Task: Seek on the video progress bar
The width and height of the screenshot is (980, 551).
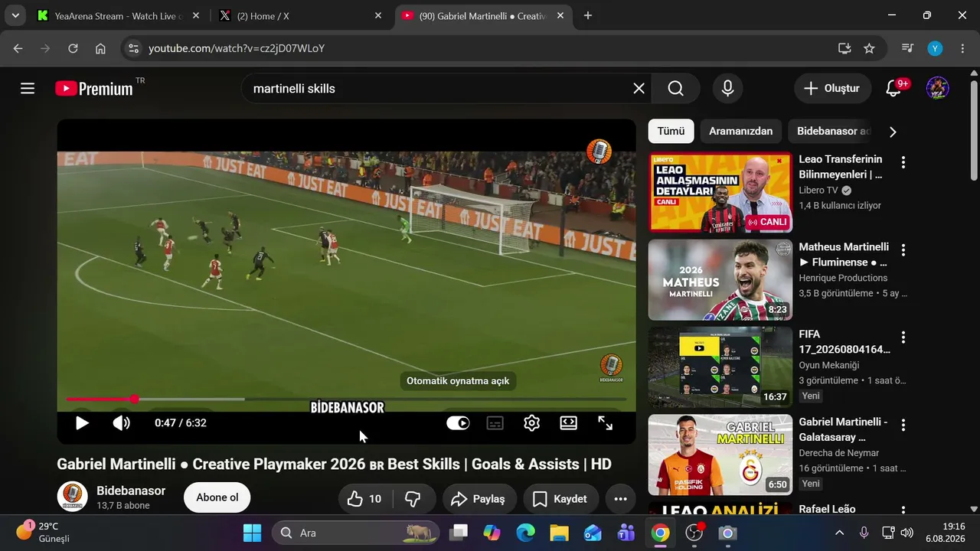Action: [346, 399]
